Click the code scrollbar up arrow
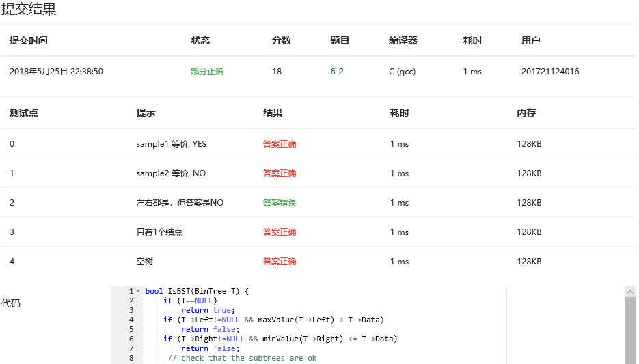 pyautogui.click(x=629, y=292)
